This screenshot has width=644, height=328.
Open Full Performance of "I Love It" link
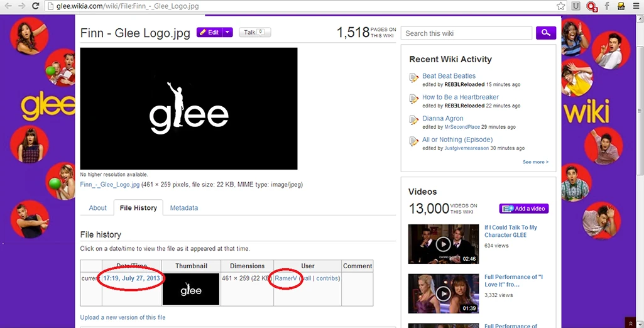[x=513, y=281]
